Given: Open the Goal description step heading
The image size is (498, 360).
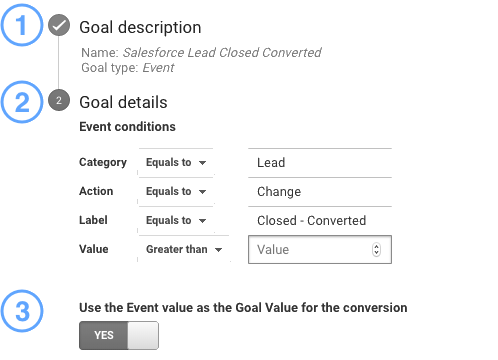Looking at the screenshot, I should pos(140,27).
